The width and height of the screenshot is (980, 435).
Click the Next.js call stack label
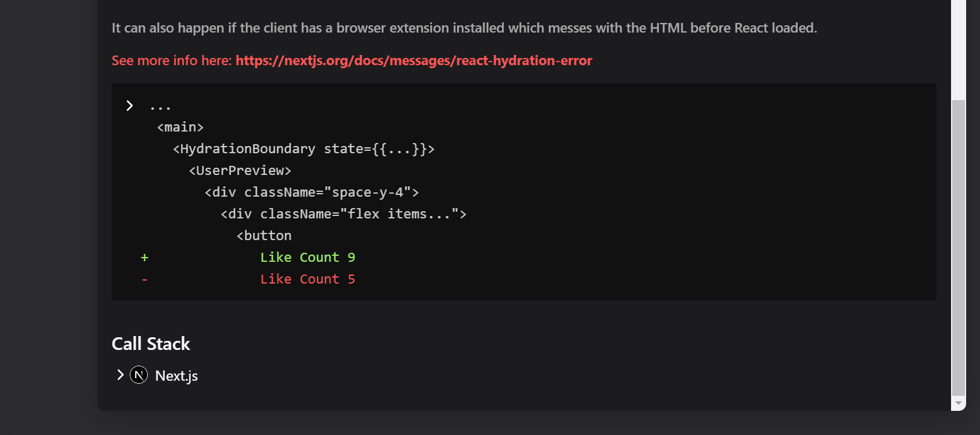177,376
